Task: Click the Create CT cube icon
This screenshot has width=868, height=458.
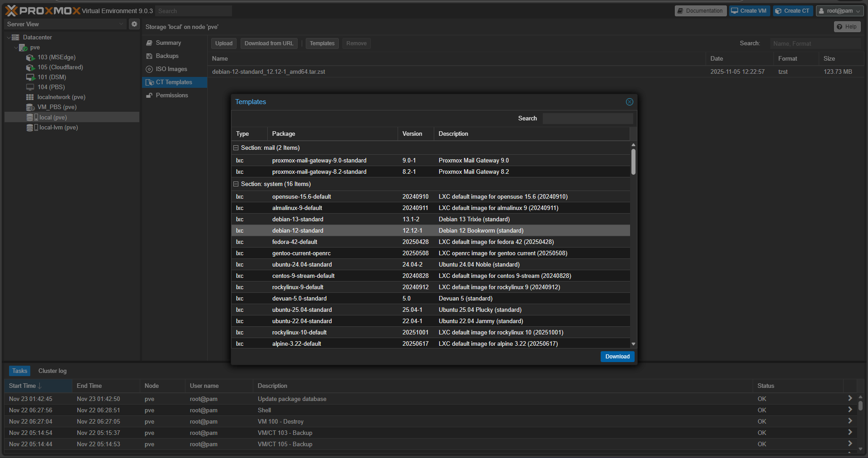Action: 778,11
